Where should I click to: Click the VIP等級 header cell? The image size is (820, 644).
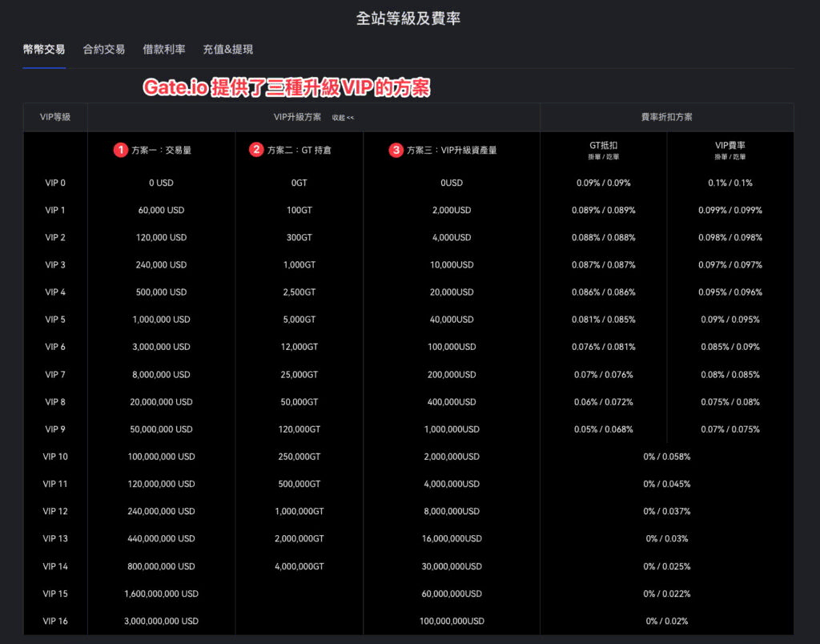coord(55,117)
